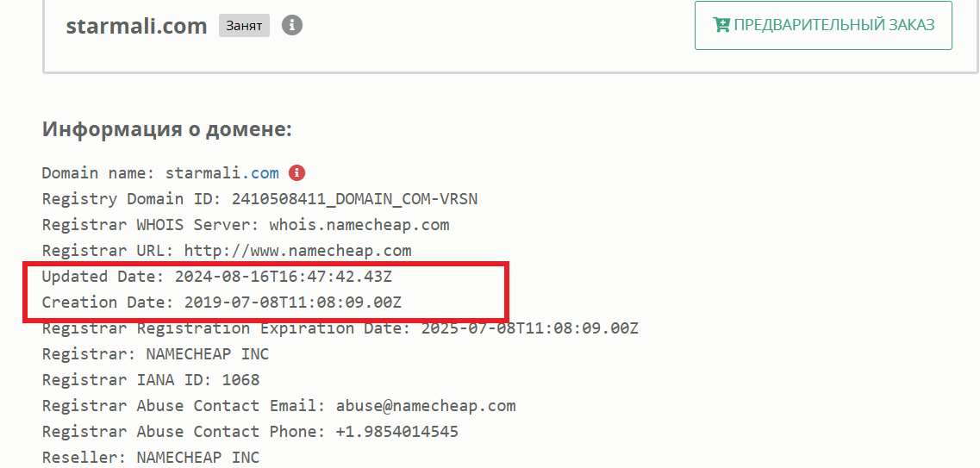980x468 pixels.
Task: Click the Registration Expiration Date line
Action: (x=340, y=328)
